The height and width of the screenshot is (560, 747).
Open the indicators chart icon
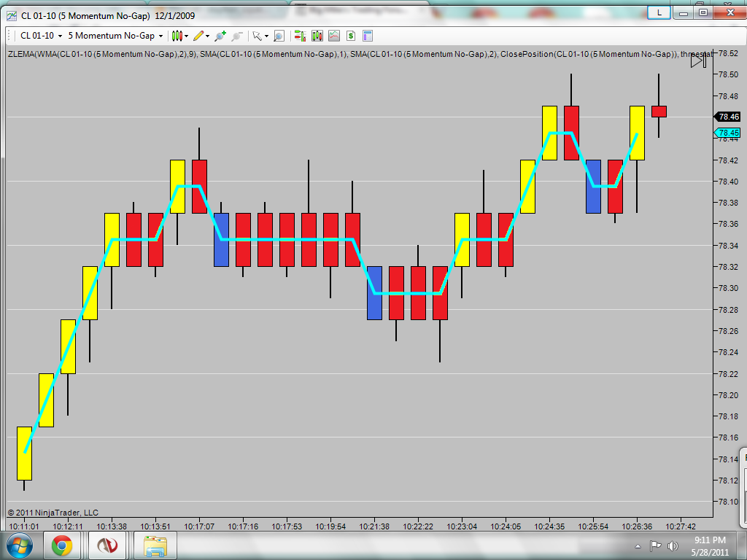point(334,36)
